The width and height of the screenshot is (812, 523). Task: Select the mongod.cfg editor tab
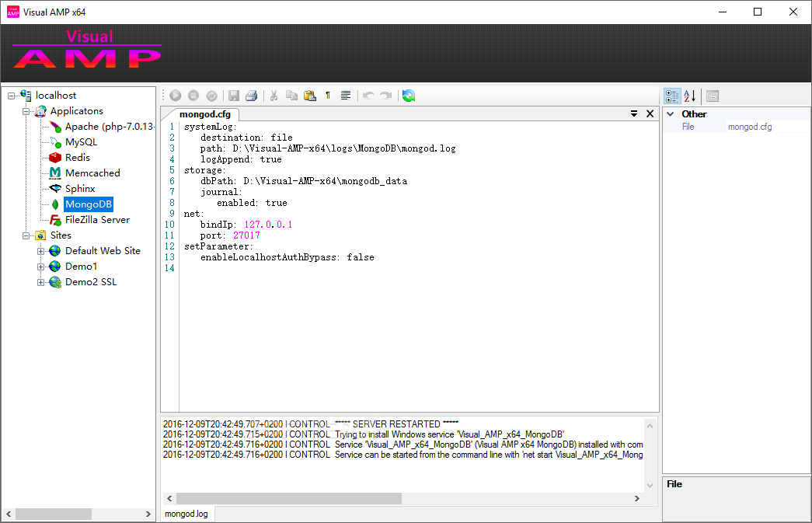(205, 114)
